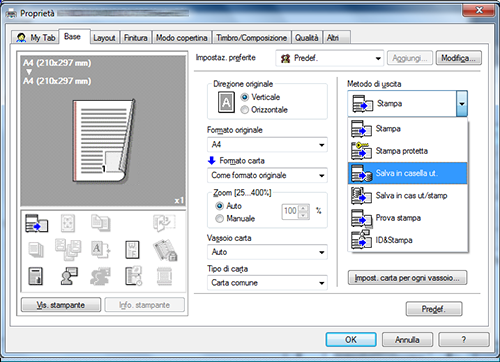Click the tilted sheet with padlock security icon
500x362 pixels.
[x=165, y=250]
